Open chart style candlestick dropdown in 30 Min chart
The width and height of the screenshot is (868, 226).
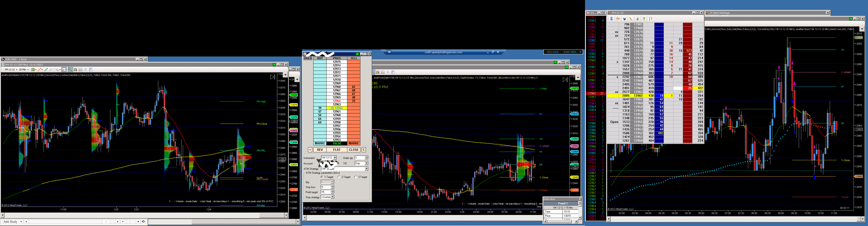[34, 70]
